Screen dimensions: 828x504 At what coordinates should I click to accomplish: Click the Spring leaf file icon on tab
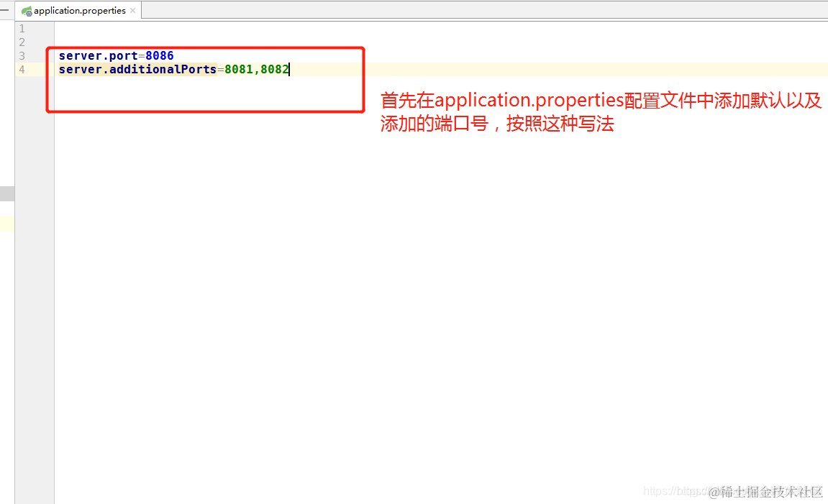pos(27,11)
